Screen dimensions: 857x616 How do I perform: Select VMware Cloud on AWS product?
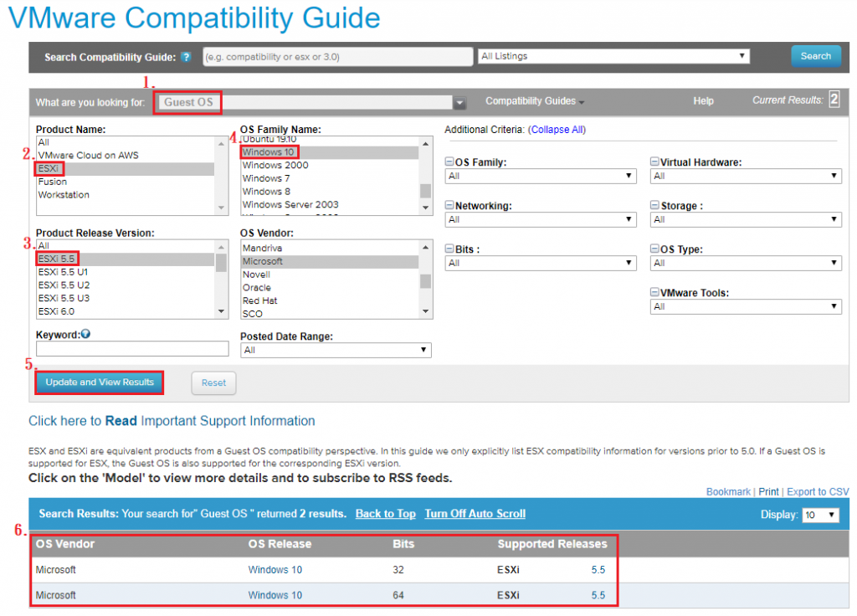(126, 156)
